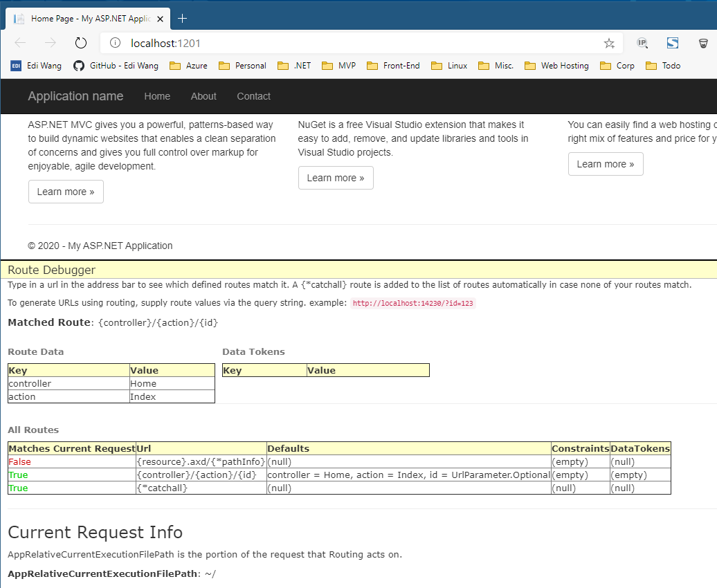Screen dimensions: 717x588
Task: Open the Todo bookmarks folder
Action: 663,66
